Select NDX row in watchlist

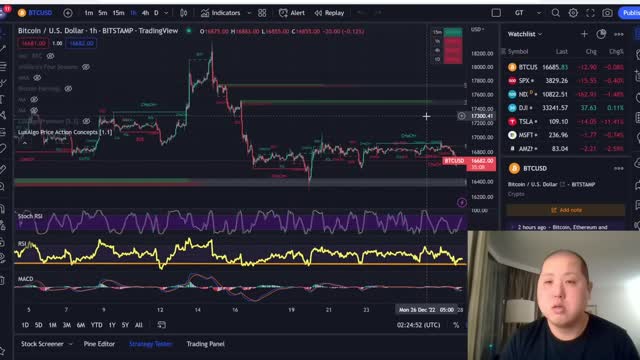coord(565,94)
